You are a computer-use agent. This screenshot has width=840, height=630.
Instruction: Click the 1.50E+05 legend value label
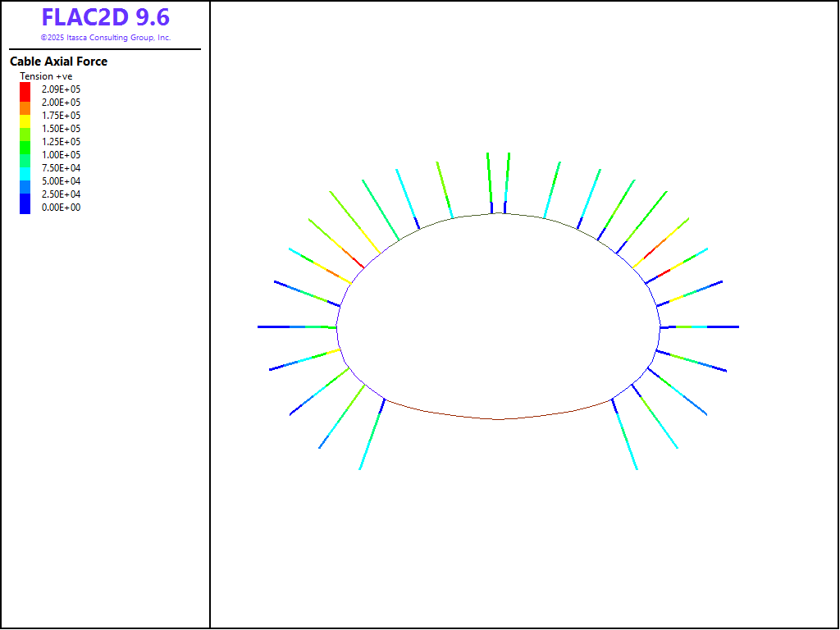[x=61, y=129]
